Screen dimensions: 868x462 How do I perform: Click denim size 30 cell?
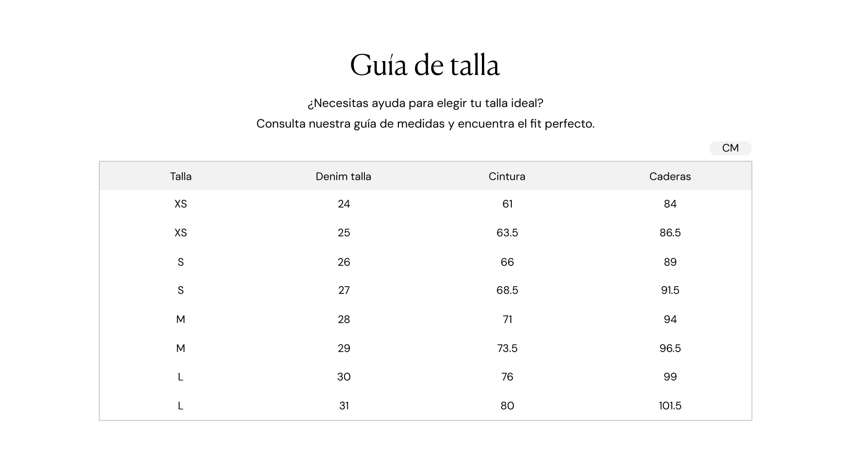[344, 377]
